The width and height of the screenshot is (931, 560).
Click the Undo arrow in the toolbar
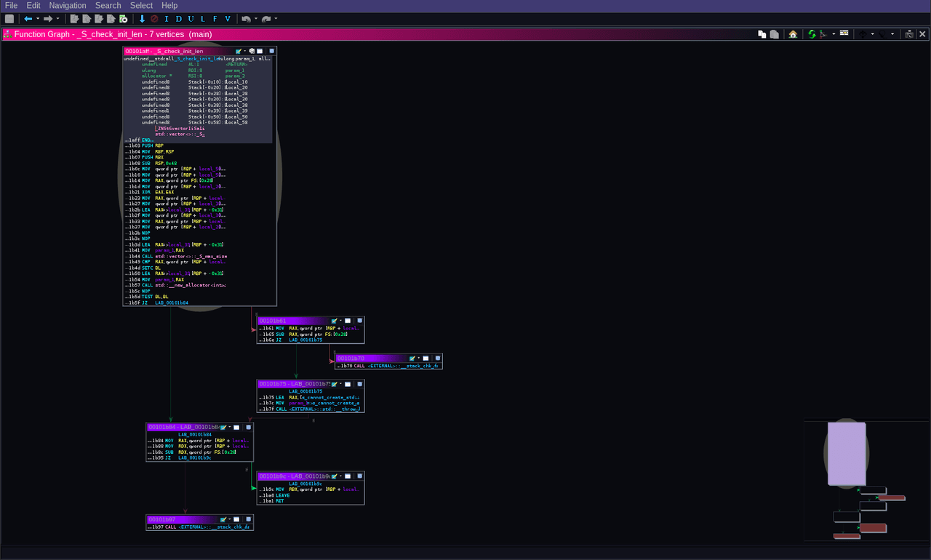[246, 18]
